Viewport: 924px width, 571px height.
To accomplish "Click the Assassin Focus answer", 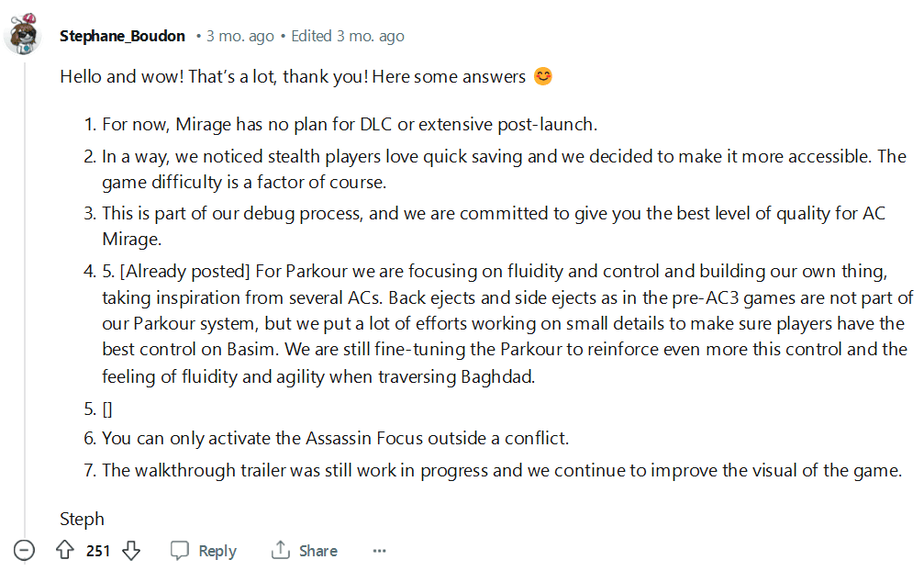I will pyautogui.click(x=335, y=439).
